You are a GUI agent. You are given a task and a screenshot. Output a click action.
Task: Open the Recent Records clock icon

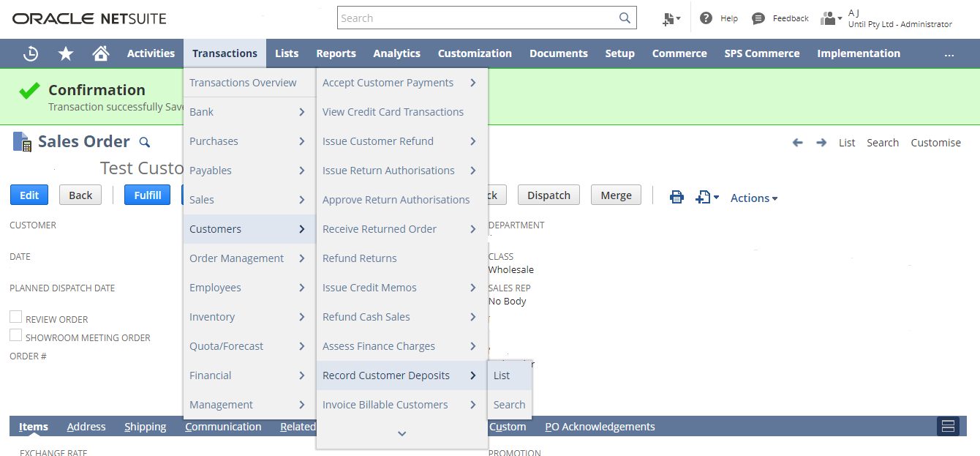coord(31,53)
